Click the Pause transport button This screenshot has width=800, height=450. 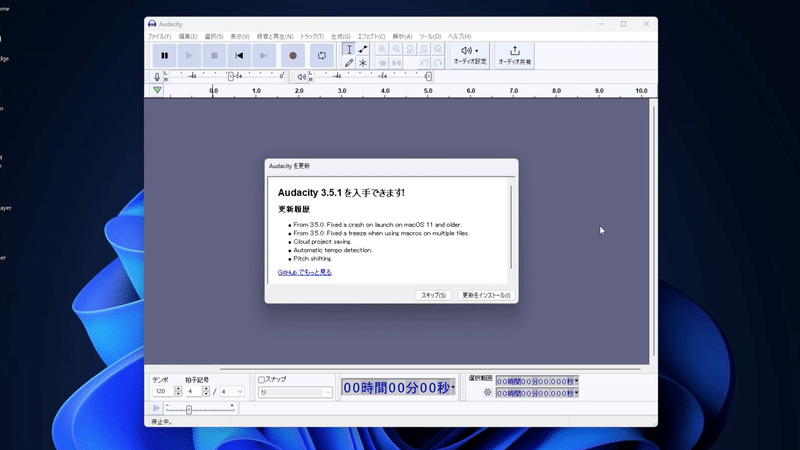point(164,56)
